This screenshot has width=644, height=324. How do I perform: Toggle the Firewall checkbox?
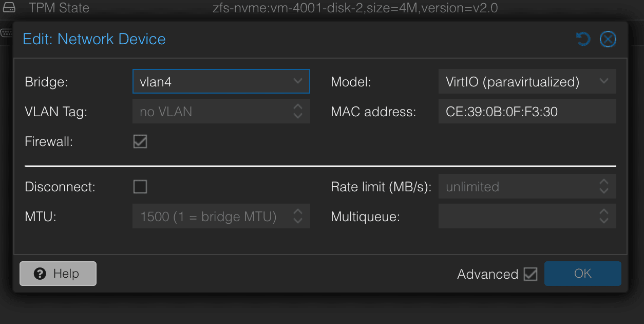140,141
